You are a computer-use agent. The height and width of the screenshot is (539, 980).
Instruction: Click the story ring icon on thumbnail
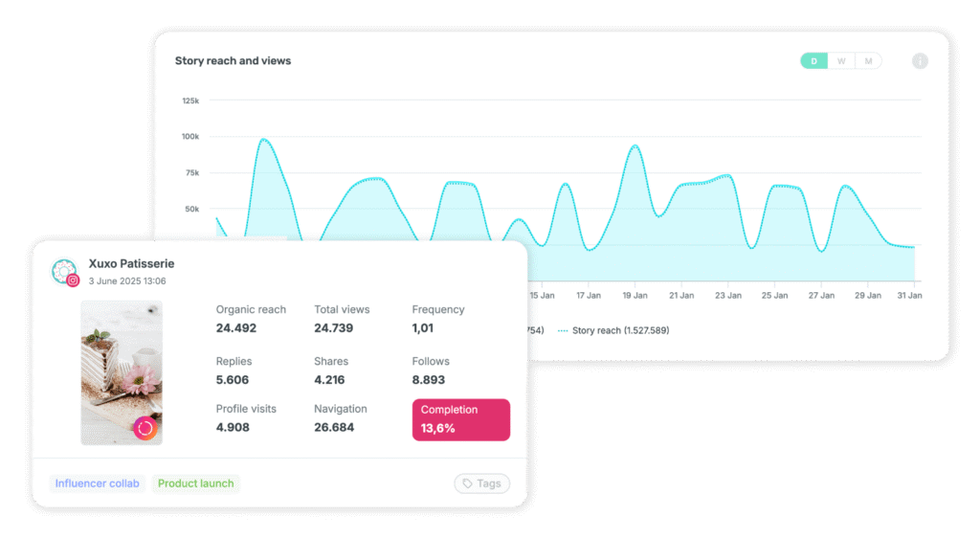click(x=145, y=428)
